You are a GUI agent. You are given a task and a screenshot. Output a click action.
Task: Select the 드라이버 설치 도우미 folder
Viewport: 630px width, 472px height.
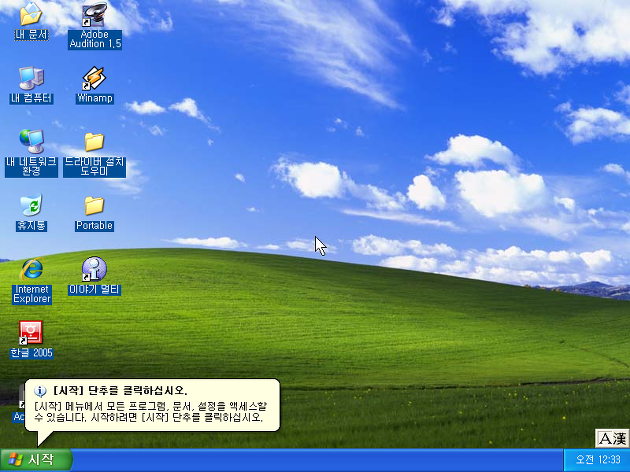[x=94, y=143]
